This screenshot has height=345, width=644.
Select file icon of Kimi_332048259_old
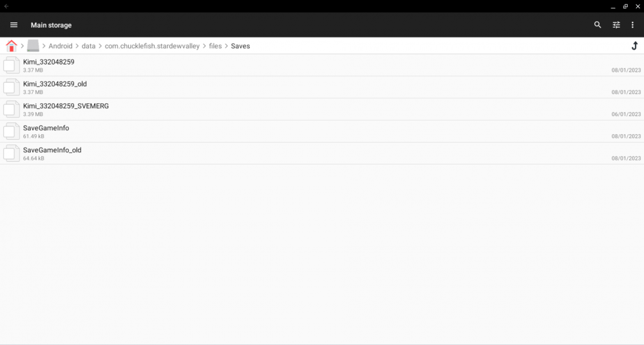(x=12, y=87)
